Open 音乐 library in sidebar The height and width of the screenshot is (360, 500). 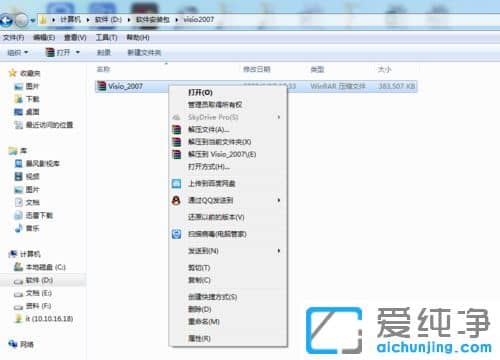(x=27, y=228)
